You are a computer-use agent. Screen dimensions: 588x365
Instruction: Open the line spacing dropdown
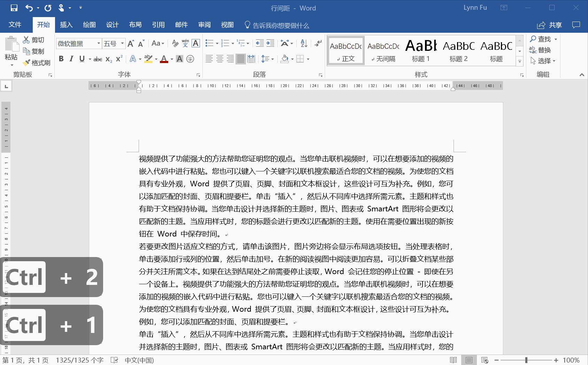click(266, 59)
